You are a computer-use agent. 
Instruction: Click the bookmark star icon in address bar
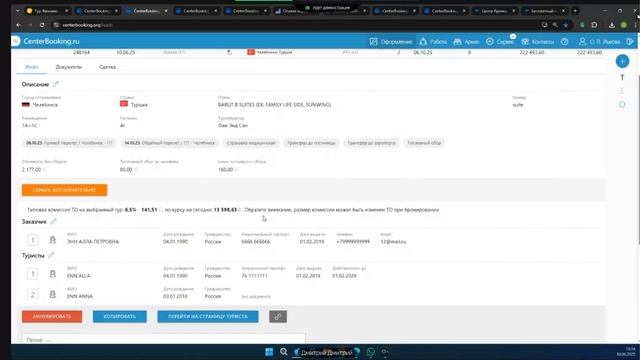[x=566, y=25]
